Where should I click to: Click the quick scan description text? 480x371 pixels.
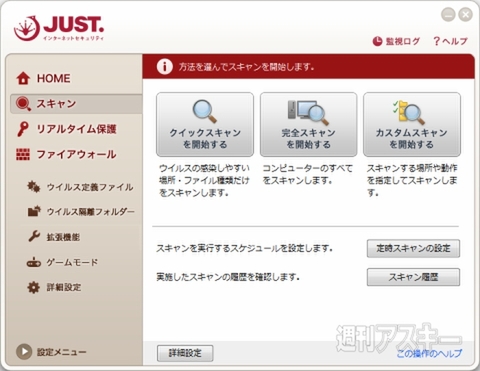(x=204, y=180)
